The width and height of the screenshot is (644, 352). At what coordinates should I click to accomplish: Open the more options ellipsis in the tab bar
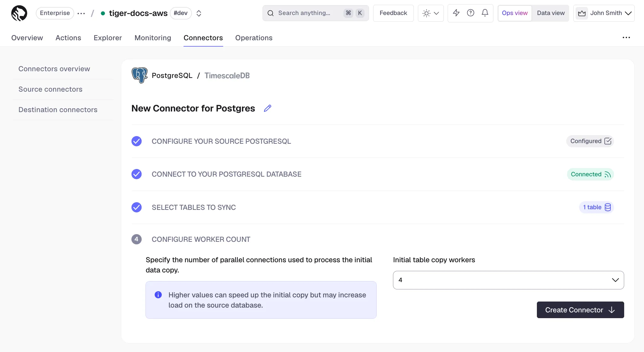click(x=626, y=38)
